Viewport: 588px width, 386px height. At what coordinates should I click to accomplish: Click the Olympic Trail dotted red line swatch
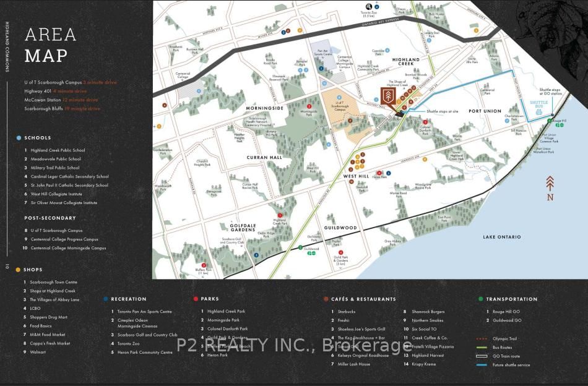click(482, 338)
